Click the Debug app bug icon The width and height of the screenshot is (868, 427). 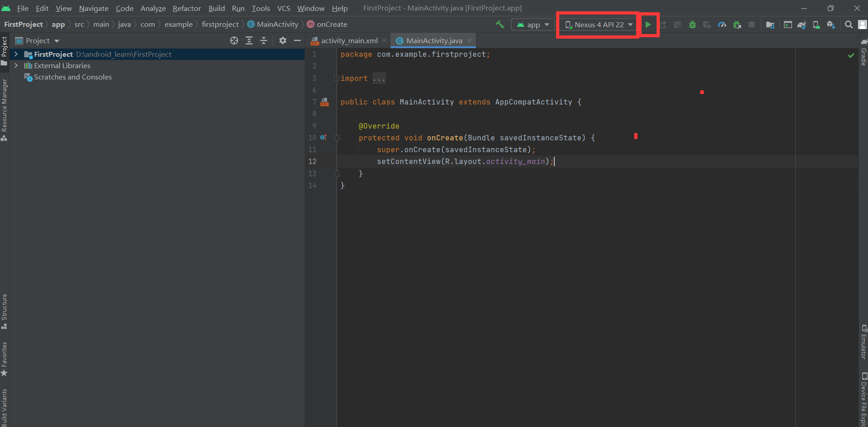click(x=692, y=25)
